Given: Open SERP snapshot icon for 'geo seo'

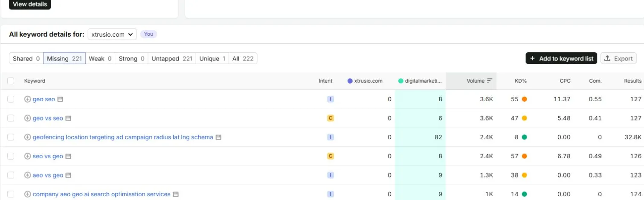Looking at the screenshot, I should coord(60,99).
